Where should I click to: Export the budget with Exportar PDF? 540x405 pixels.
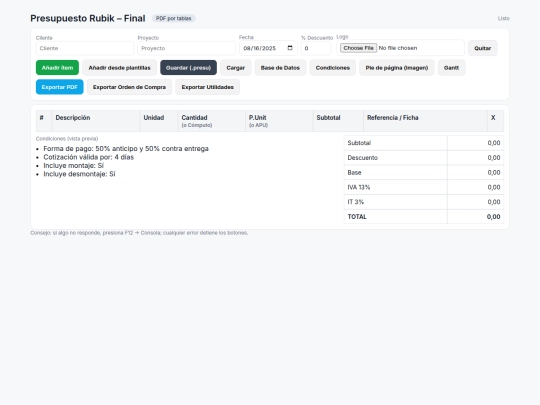(60, 87)
